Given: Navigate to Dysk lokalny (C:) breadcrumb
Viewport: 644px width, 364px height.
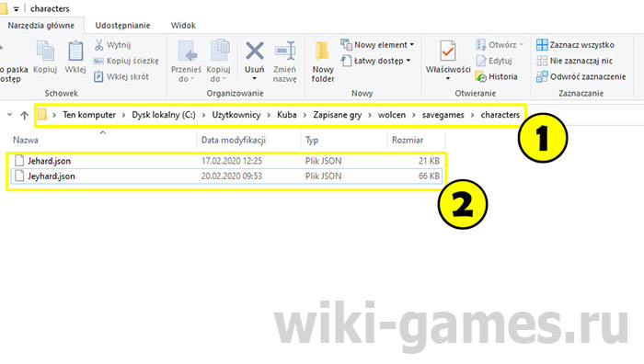Looking at the screenshot, I should (x=164, y=115).
